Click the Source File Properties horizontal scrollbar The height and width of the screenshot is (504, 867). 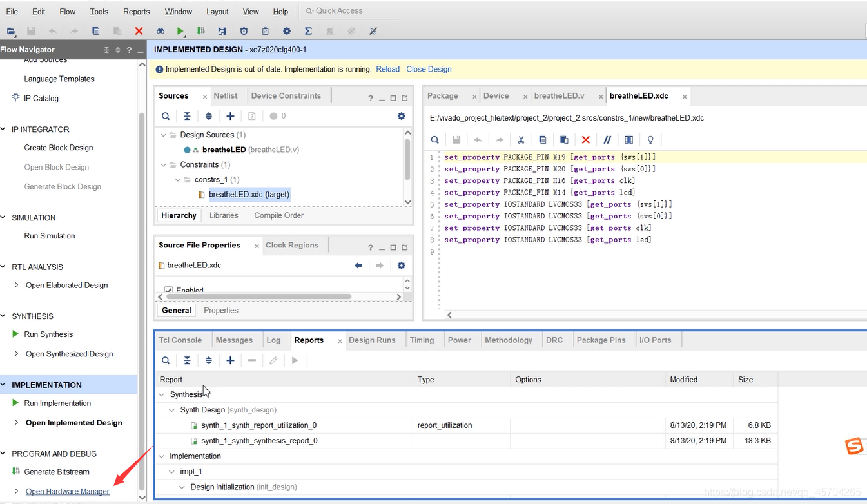click(258, 297)
